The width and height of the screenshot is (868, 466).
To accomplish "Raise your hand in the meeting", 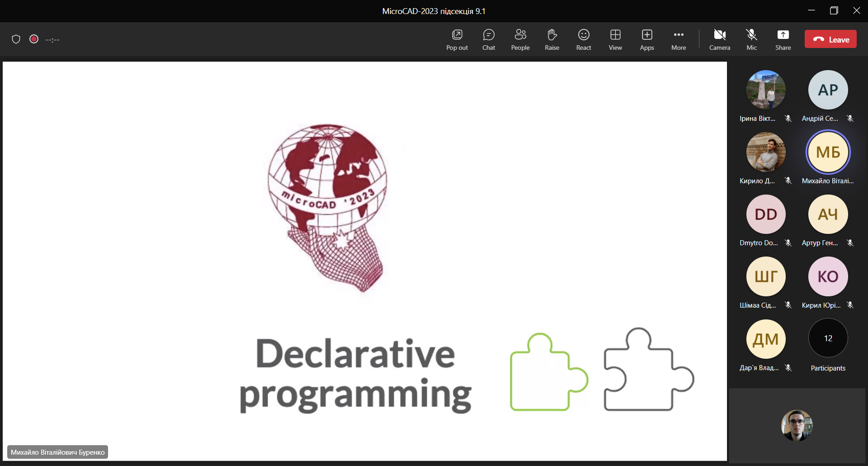I will pos(552,39).
